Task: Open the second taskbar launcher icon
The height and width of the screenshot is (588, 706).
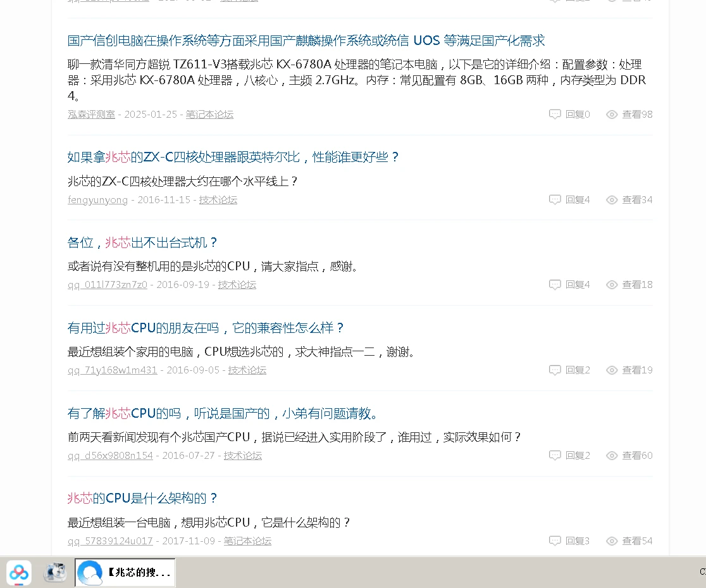Action: [55, 573]
